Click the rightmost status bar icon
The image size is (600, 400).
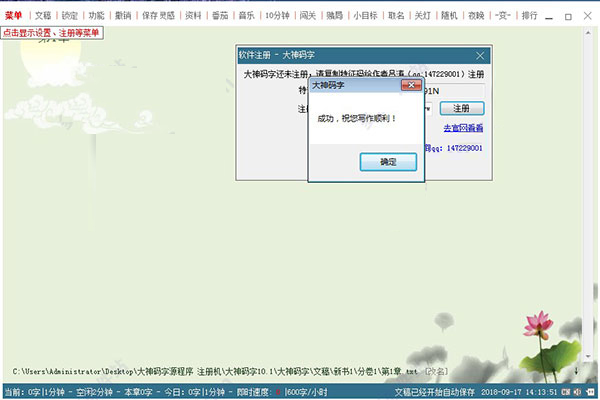[x=590, y=392]
